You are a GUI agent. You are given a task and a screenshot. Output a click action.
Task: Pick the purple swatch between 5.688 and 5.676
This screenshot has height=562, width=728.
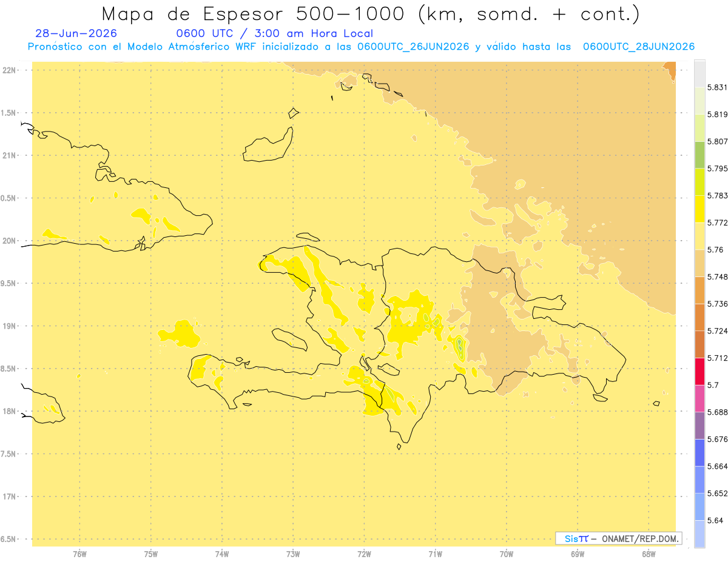699,426
